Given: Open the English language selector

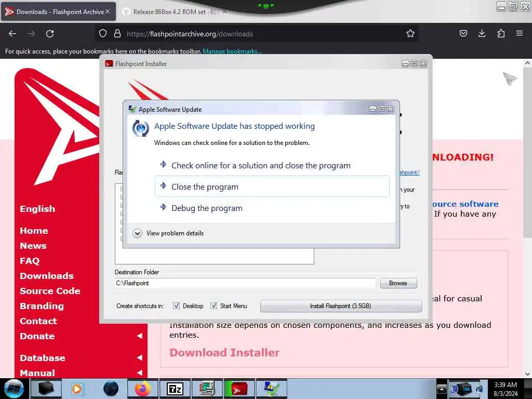Looking at the screenshot, I should pos(37,209).
